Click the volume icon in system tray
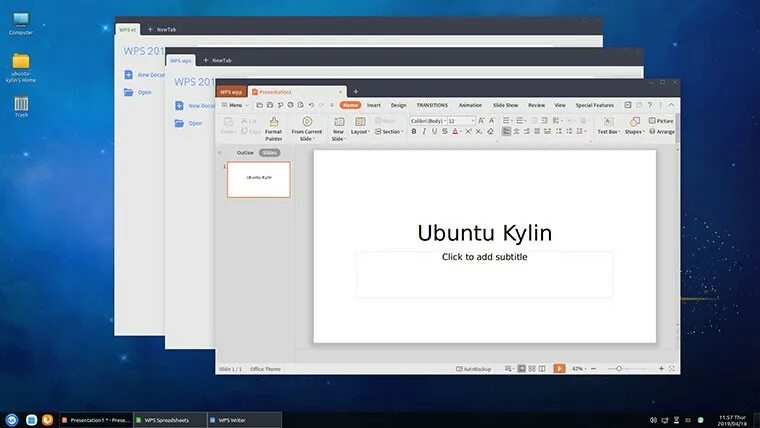 coord(653,420)
